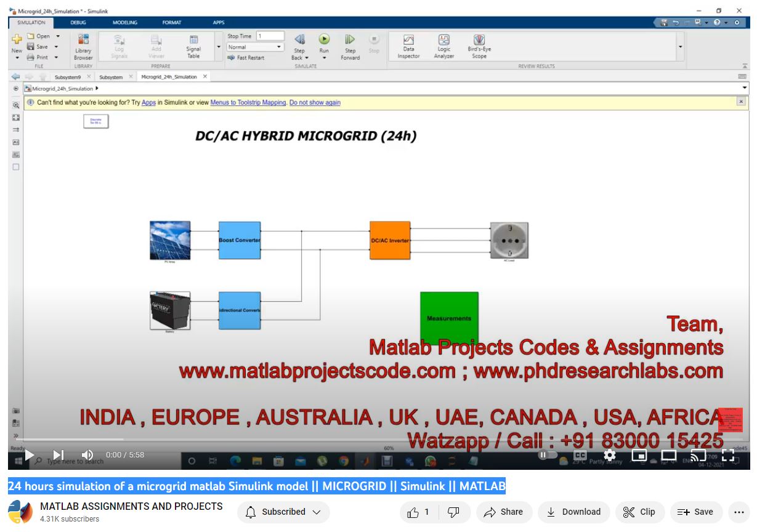Mute the video volume
757x532 pixels.
87,455
